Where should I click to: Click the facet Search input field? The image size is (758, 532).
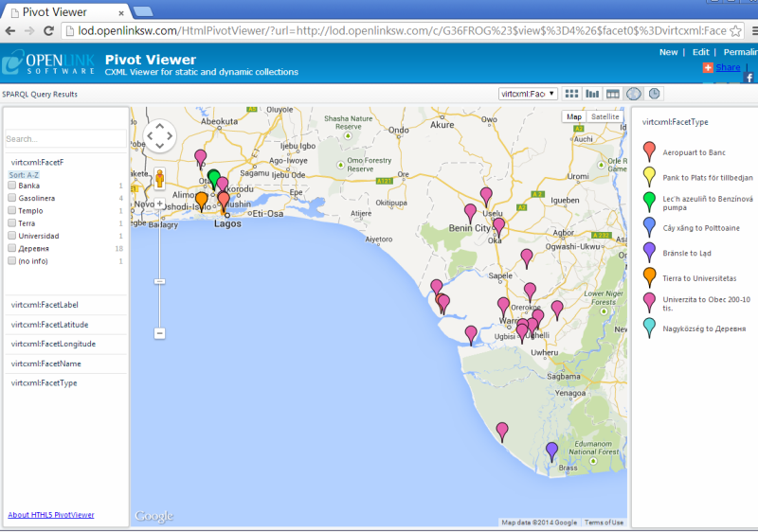[65, 139]
